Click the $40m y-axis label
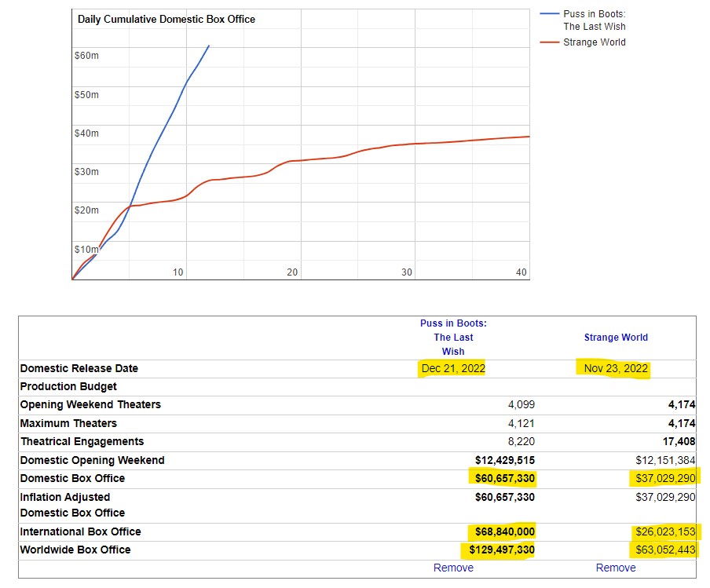The height and width of the screenshot is (588, 710). pos(86,133)
